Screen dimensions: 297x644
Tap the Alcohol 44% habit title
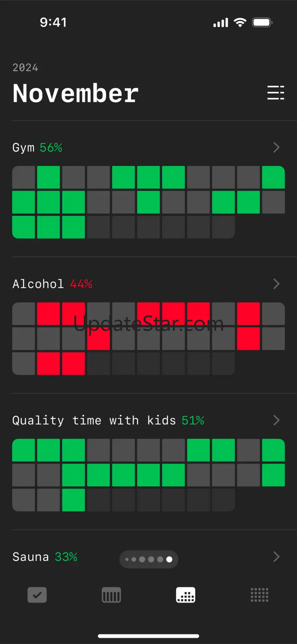[53, 284]
